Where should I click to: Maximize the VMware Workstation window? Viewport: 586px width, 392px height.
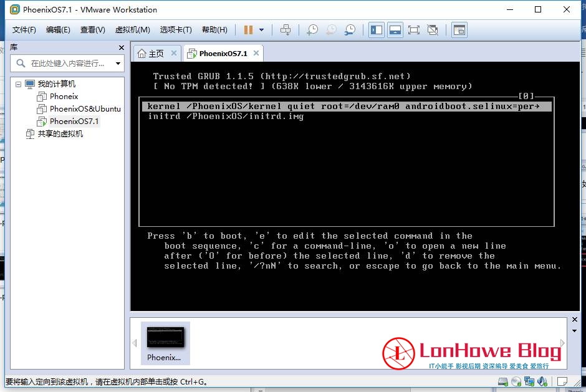(538, 10)
